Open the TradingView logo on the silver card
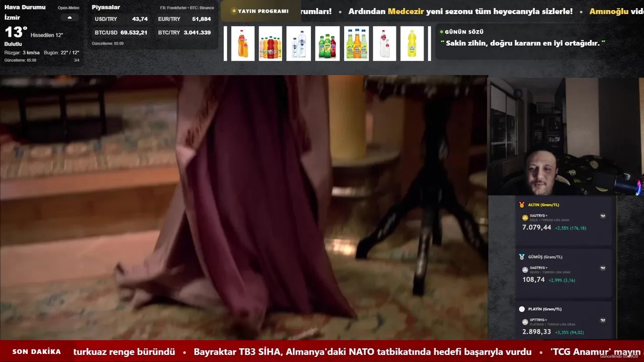 [603, 268]
